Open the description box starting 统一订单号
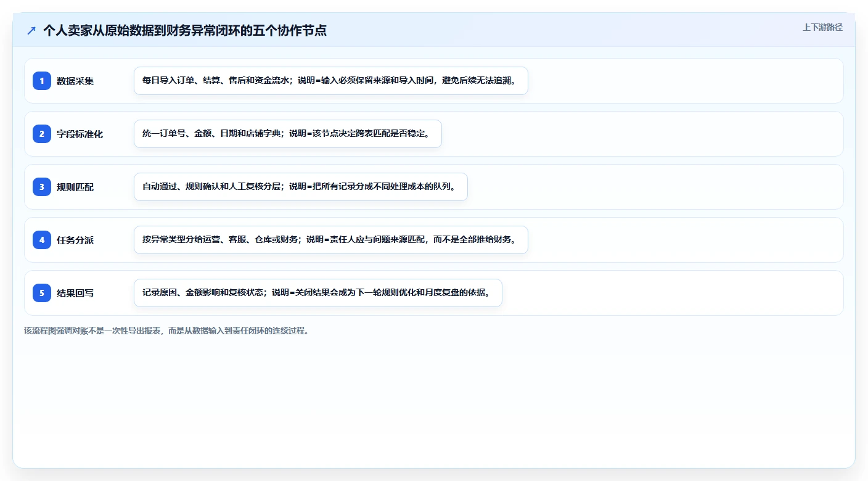This screenshot has height=481, width=868. click(x=288, y=134)
